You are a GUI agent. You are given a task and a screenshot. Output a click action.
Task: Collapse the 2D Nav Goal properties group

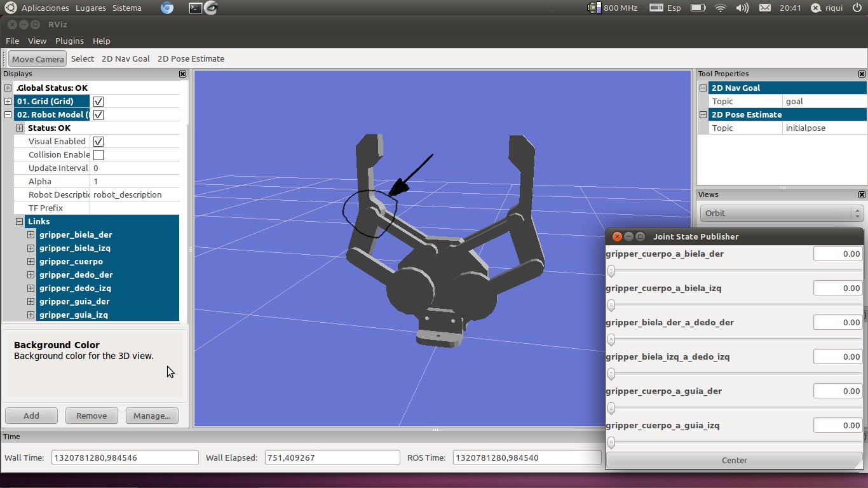click(x=703, y=88)
